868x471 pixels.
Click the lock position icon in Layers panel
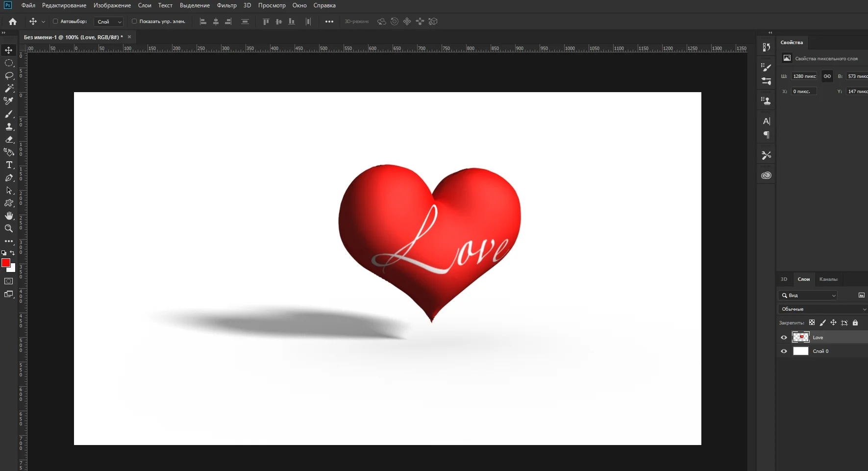[833, 322]
